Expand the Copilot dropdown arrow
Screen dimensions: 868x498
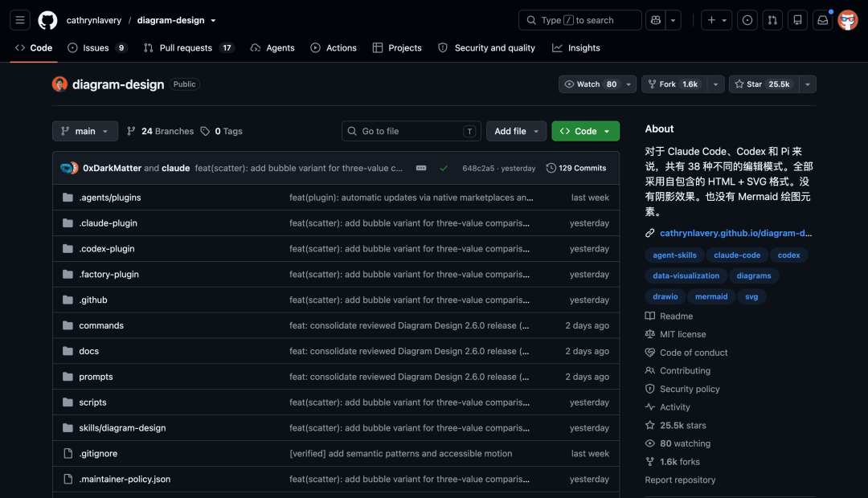pyautogui.click(x=674, y=20)
